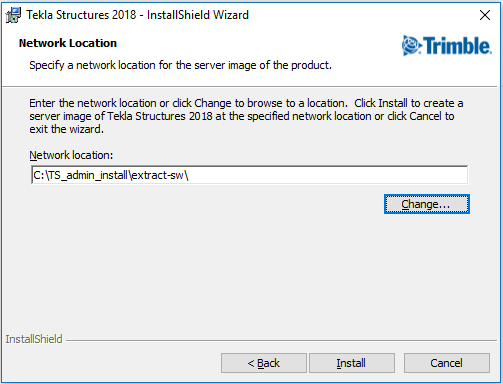Click the instruction paragraph starting with 'Enter the network'
The width and height of the screenshot is (503, 384).
(246, 116)
